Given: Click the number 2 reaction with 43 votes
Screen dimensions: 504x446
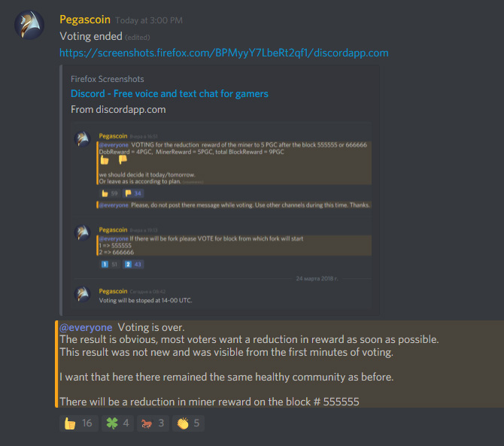Looking at the screenshot, I should (133, 265).
